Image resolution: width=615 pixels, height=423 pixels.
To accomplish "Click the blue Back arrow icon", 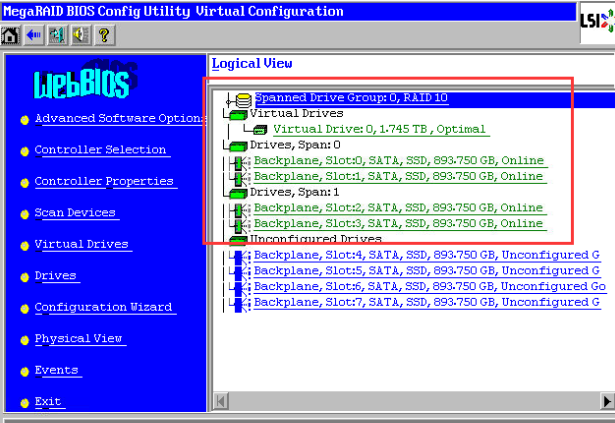I will pyautogui.click(x=32, y=35).
